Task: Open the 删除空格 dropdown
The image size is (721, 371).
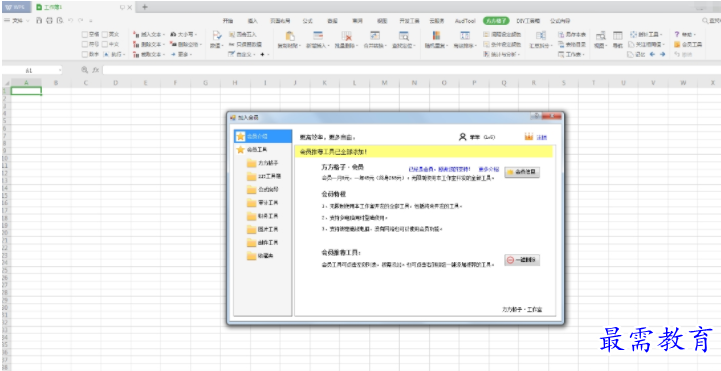Action: (x=186, y=45)
